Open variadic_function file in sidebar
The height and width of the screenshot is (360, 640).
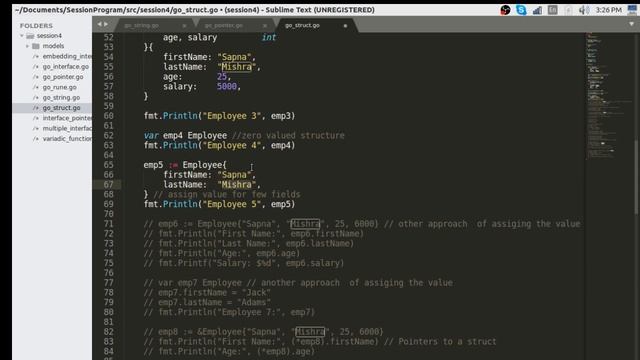coord(67,139)
